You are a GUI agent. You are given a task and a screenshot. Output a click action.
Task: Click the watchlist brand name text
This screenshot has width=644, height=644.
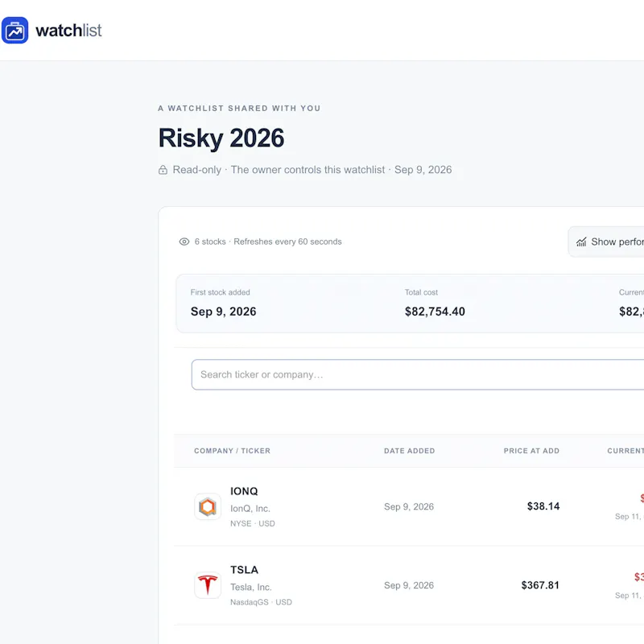coord(68,31)
